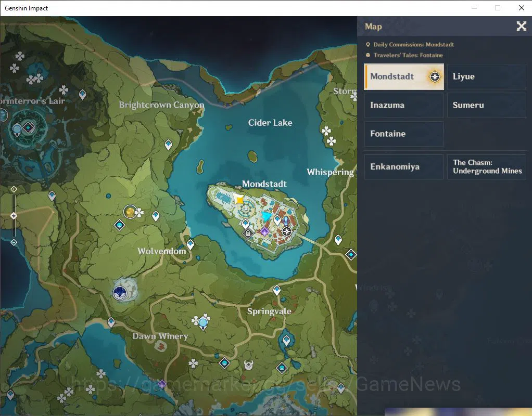Click the clover pin beside the gold marker
Viewport: 532px width, 416px height.
pyautogui.click(x=139, y=213)
